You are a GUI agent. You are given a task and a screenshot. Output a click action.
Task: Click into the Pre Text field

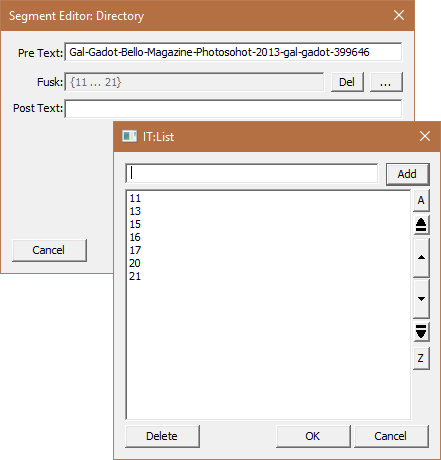click(233, 52)
